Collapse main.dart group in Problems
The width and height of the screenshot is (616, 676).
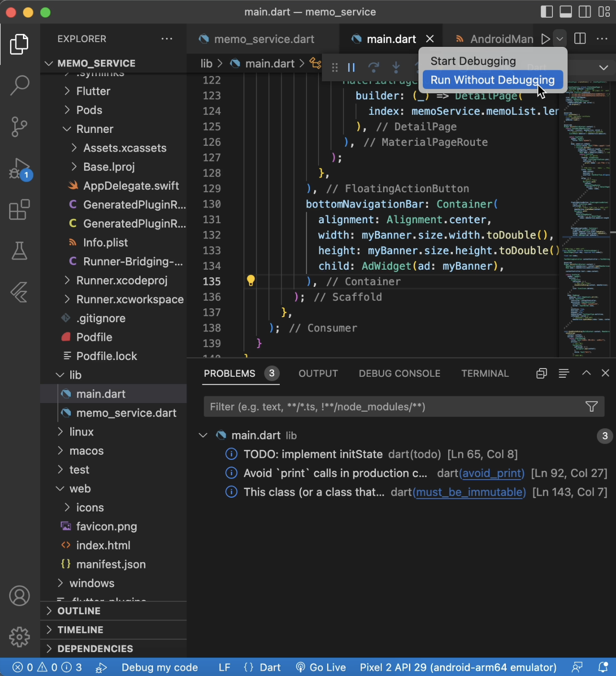(x=203, y=436)
